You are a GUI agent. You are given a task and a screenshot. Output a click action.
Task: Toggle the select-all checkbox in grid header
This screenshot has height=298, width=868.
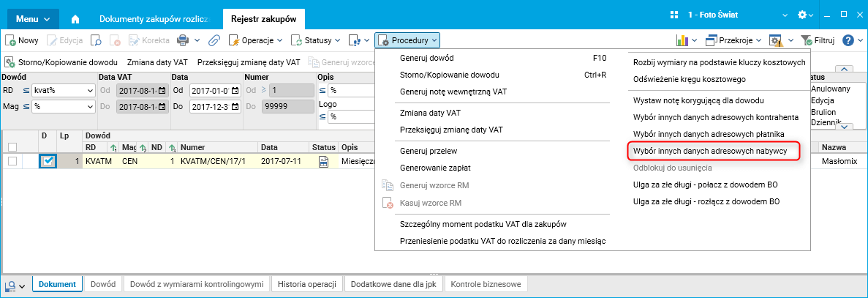pos(12,147)
